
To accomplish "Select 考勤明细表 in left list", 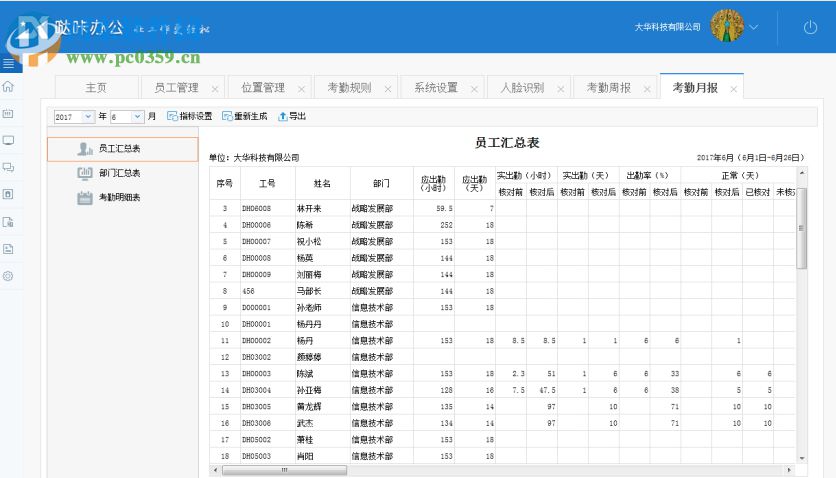I will 123,197.
